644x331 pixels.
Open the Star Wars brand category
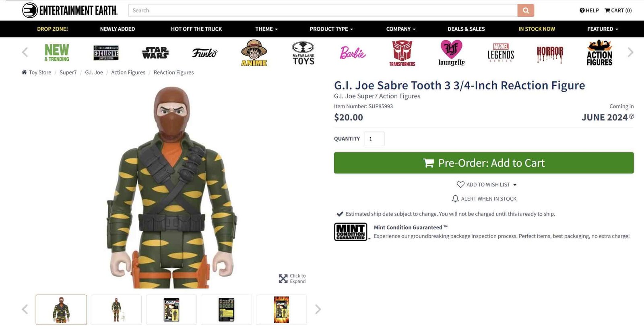155,52
